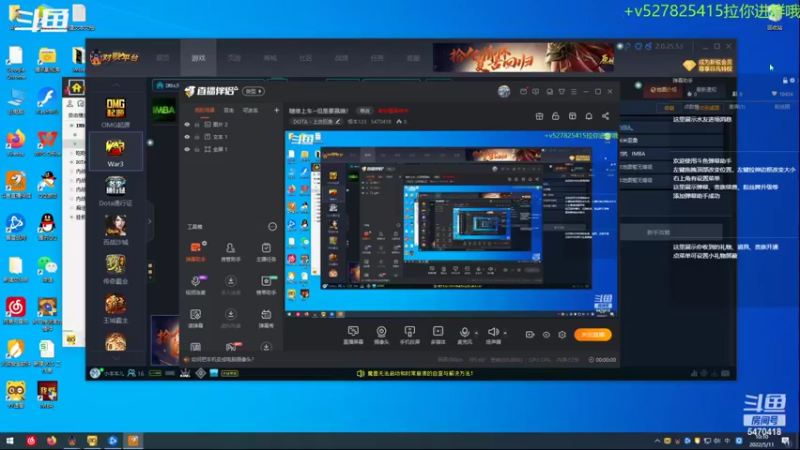Toggle the lock on the 图片 2 layer
800x450 pixels.
click(197, 124)
